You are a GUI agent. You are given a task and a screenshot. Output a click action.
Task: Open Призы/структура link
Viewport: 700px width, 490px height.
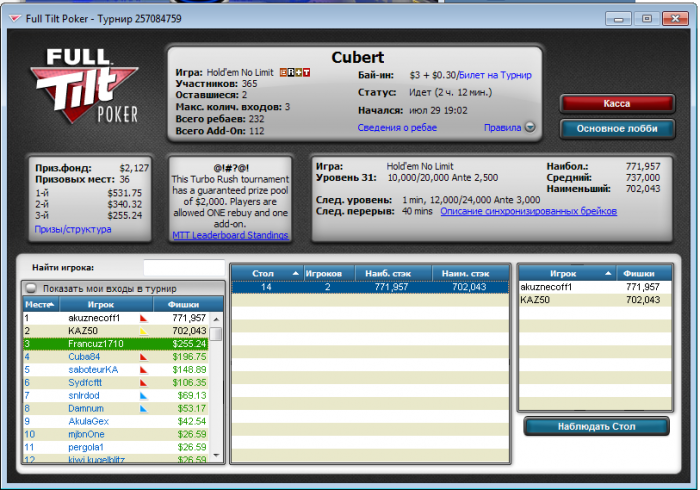pyautogui.click(x=73, y=229)
